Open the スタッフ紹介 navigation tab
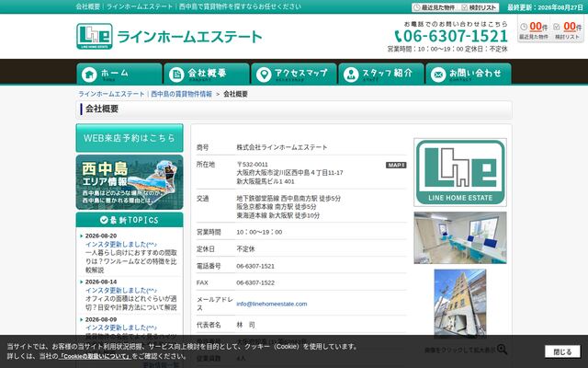The width and height of the screenshot is (588, 368). [x=381, y=74]
